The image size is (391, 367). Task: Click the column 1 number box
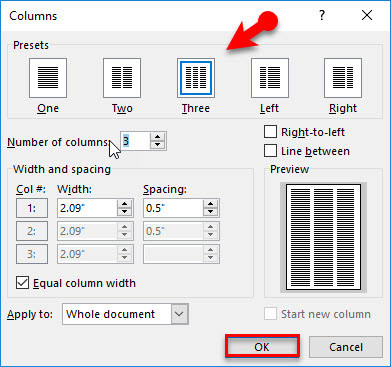click(32, 208)
